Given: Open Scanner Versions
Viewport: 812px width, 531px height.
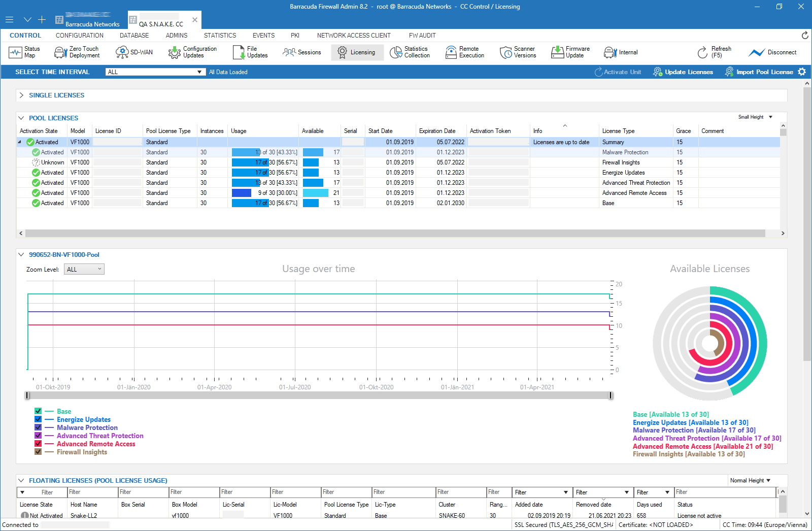Looking at the screenshot, I should coord(518,52).
